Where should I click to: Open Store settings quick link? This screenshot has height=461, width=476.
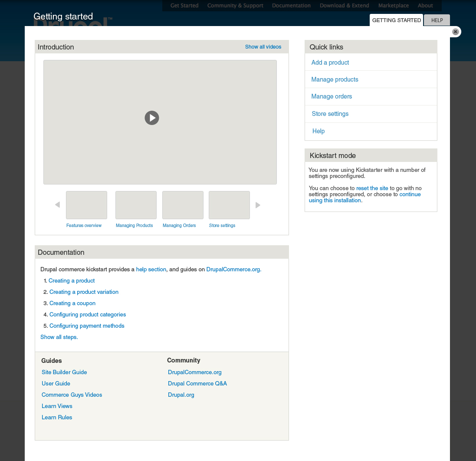[x=330, y=114]
